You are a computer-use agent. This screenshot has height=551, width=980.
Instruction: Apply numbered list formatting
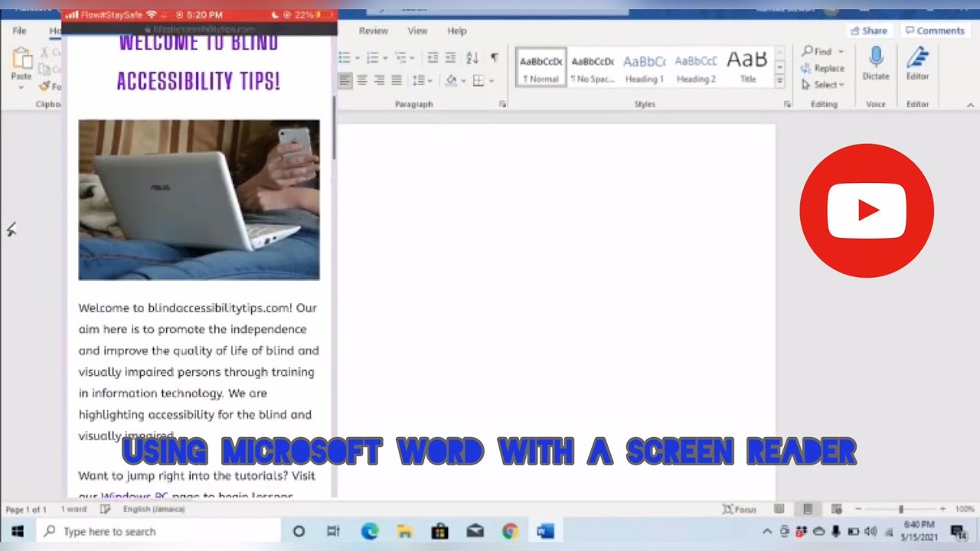[373, 58]
